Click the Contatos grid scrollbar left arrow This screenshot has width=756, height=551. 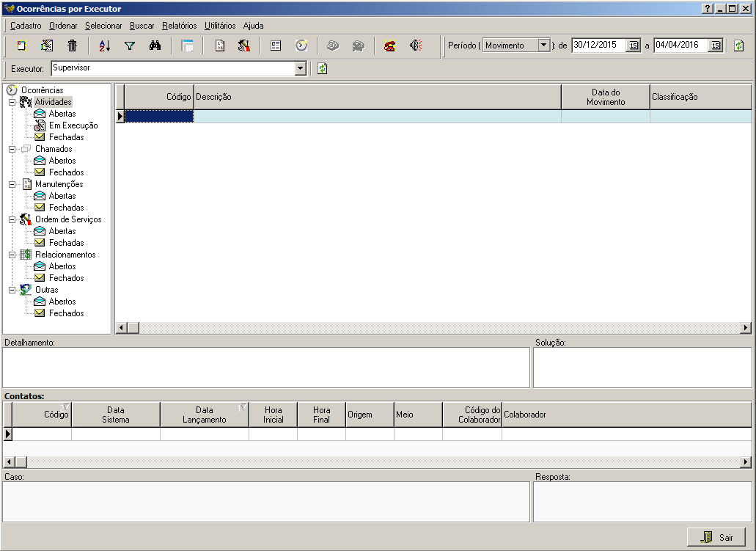tap(9, 461)
